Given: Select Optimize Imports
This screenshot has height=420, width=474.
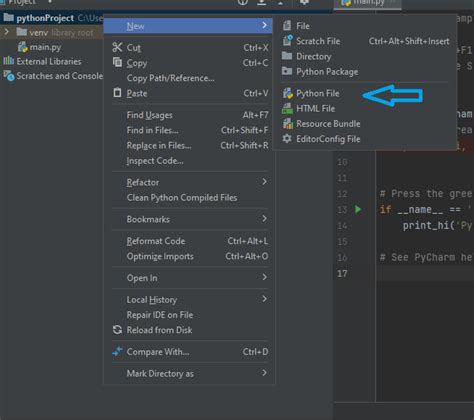Looking at the screenshot, I should coord(190,256).
